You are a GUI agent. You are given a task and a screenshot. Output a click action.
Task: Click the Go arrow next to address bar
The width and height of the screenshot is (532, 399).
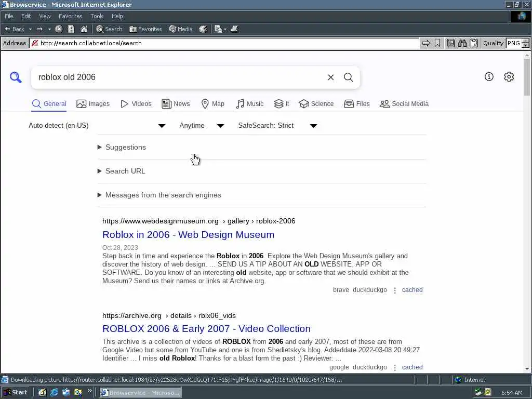point(426,43)
